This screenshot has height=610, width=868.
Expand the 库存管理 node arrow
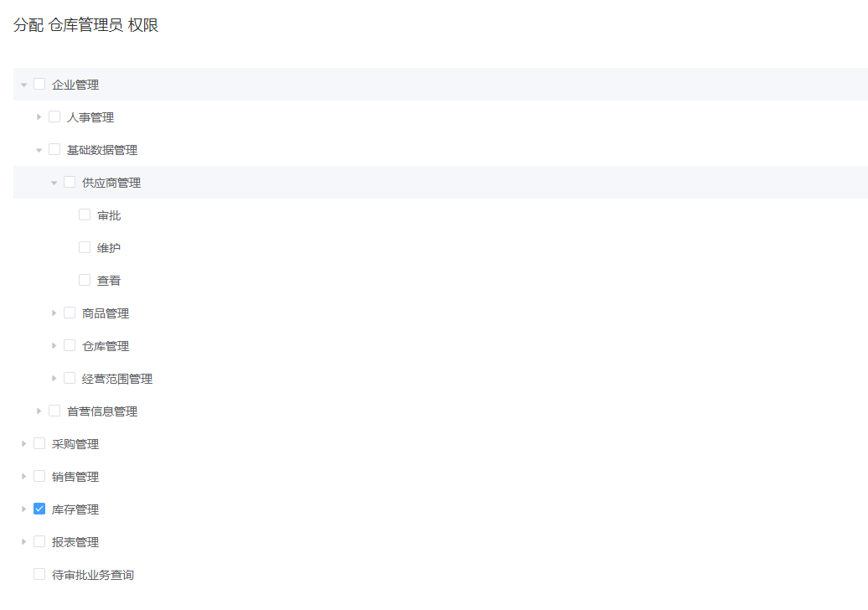(x=24, y=509)
